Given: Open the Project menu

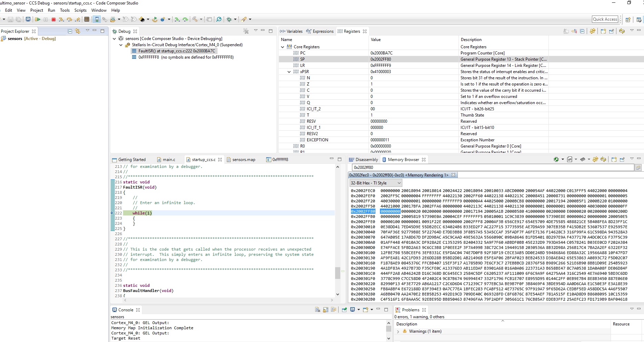Looking at the screenshot, I should pos(37,10).
